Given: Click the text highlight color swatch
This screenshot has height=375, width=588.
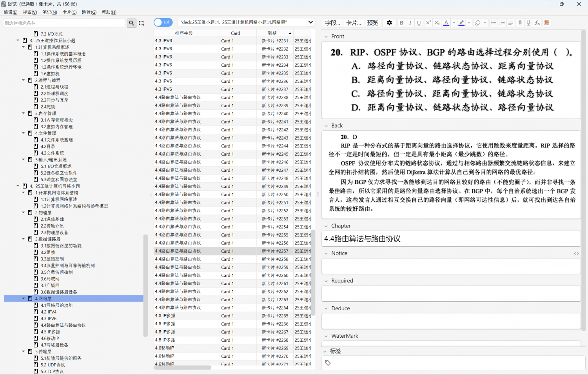Looking at the screenshot, I should pyautogui.click(x=461, y=23).
